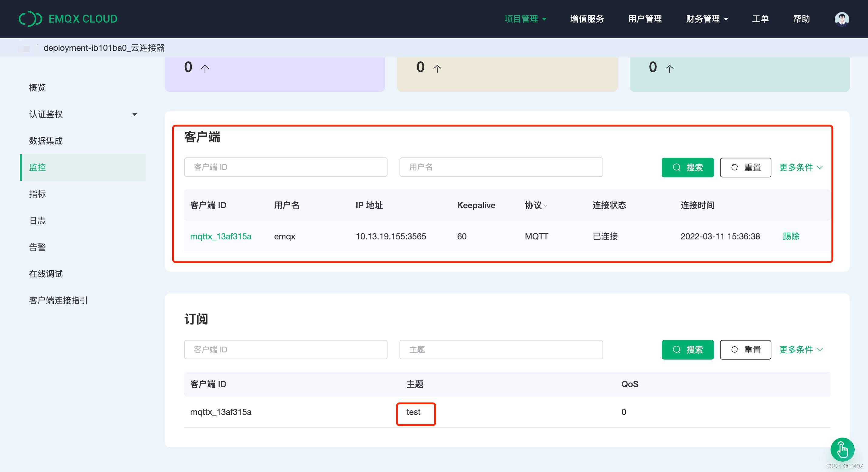Switch to the 指标 sidebar section
868x472 pixels.
coord(37,194)
